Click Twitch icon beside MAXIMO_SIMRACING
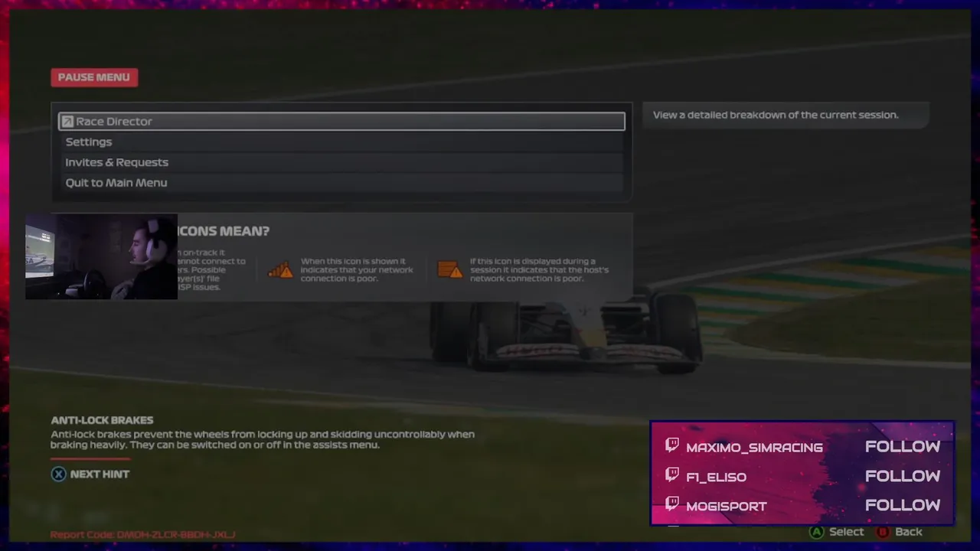This screenshot has width=980, height=551. pos(672,445)
